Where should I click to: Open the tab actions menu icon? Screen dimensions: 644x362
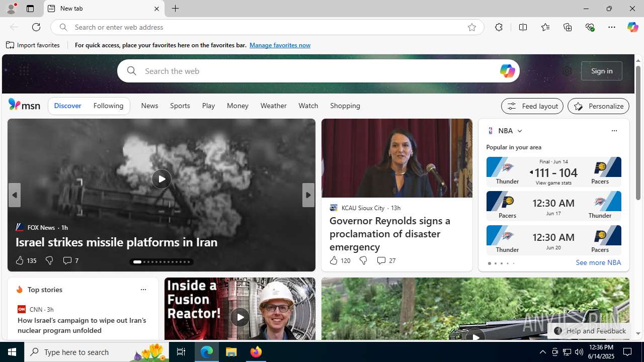point(30,9)
